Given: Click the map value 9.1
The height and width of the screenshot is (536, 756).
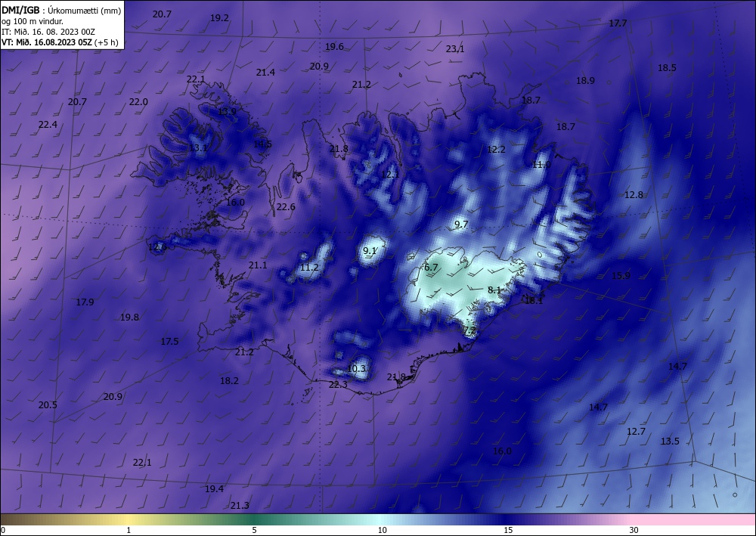Looking at the screenshot, I should [x=370, y=251].
